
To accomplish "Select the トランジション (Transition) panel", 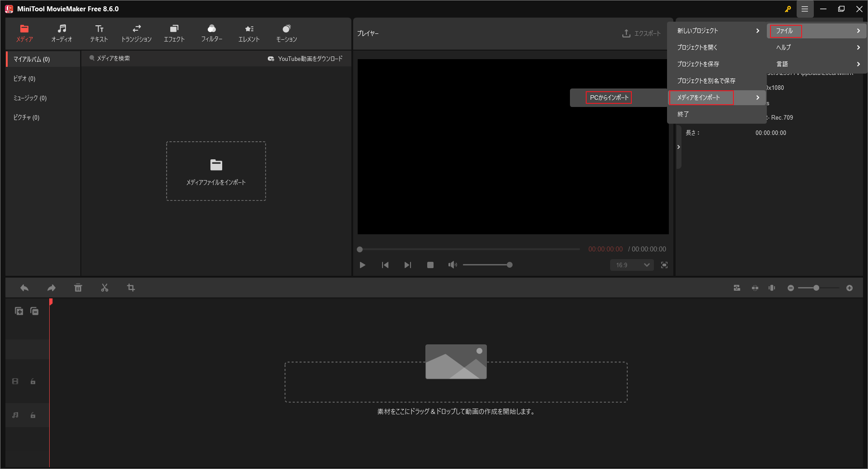I will [136, 33].
